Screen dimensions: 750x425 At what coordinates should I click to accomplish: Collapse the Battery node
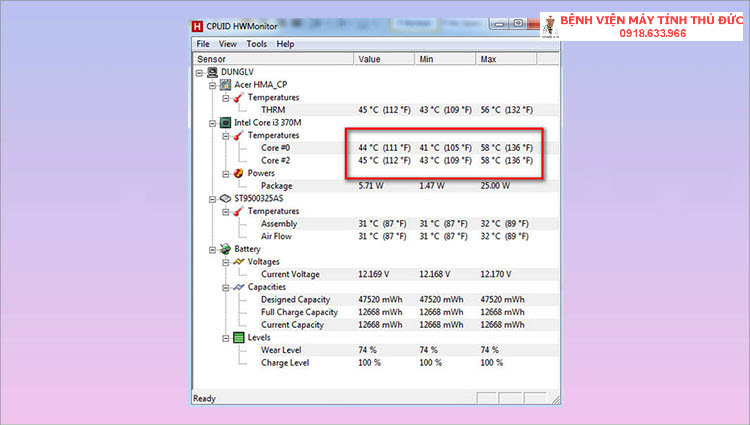(212, 250)
